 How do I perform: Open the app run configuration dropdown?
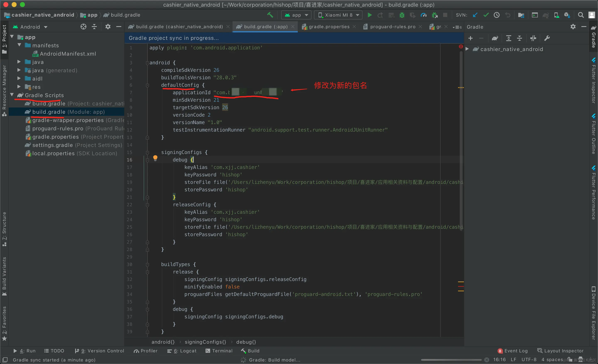tap(296, 15)
